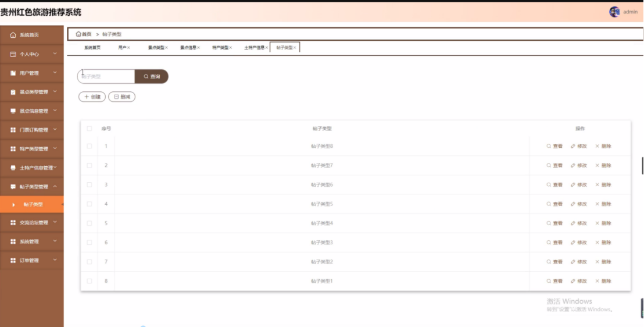Click the 土特产信息管理 printer icon
Screen dimensions: 644x327
13,168
